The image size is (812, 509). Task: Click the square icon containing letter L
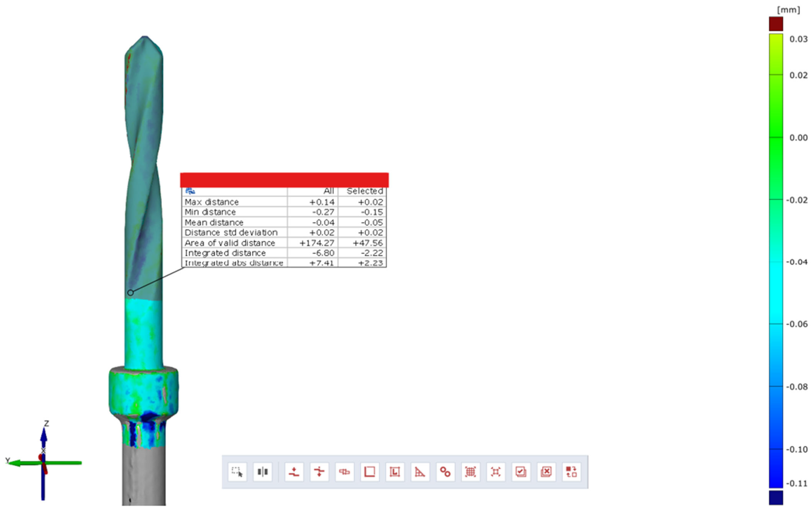coord(395,472)
